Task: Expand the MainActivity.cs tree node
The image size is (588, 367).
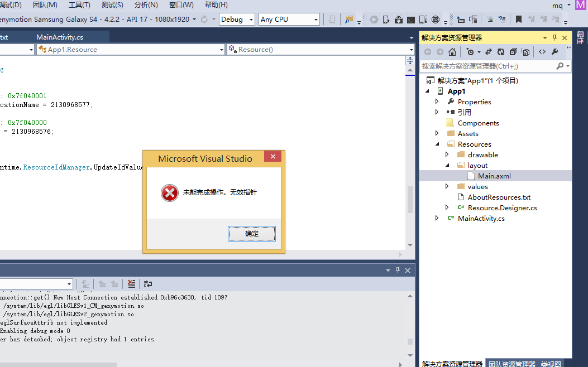Action: pyautogui.click(x=437, y=218)
